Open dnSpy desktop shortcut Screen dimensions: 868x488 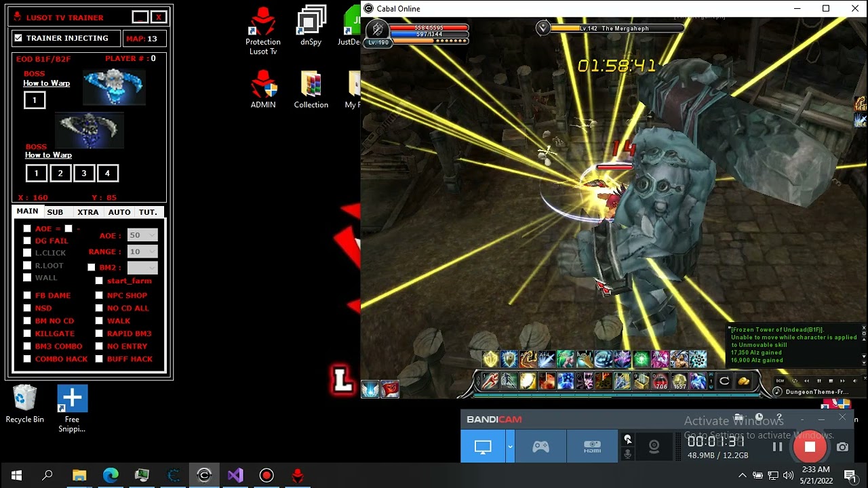click(311, 27)
